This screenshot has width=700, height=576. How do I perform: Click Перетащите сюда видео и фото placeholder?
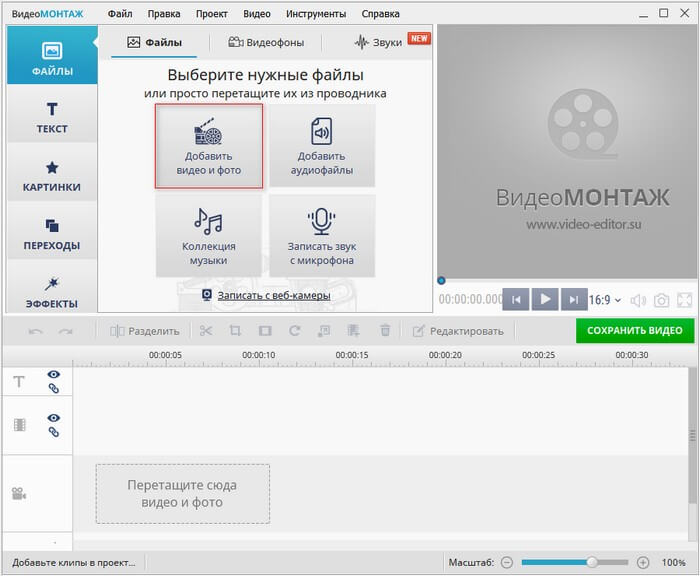click(183, 494)
